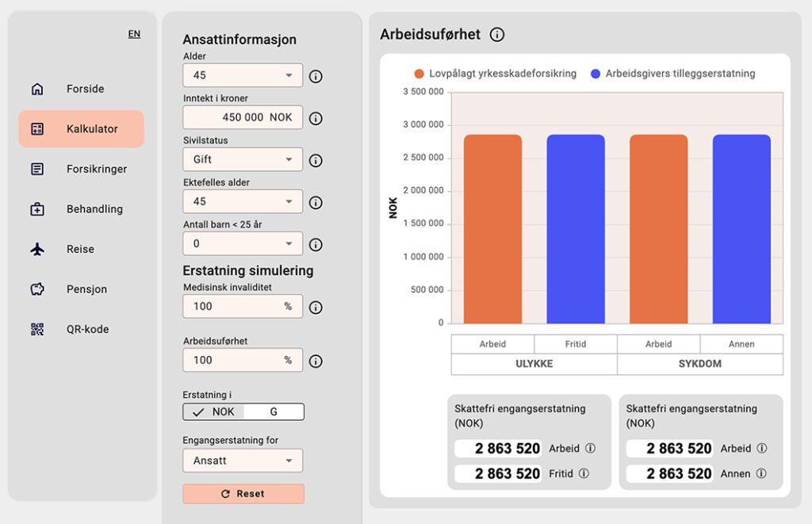Open info icon next to Arbeidsuførhet heading
Image resolution: width=812 pixels, height=524 pixels.
tap(497, 35)
